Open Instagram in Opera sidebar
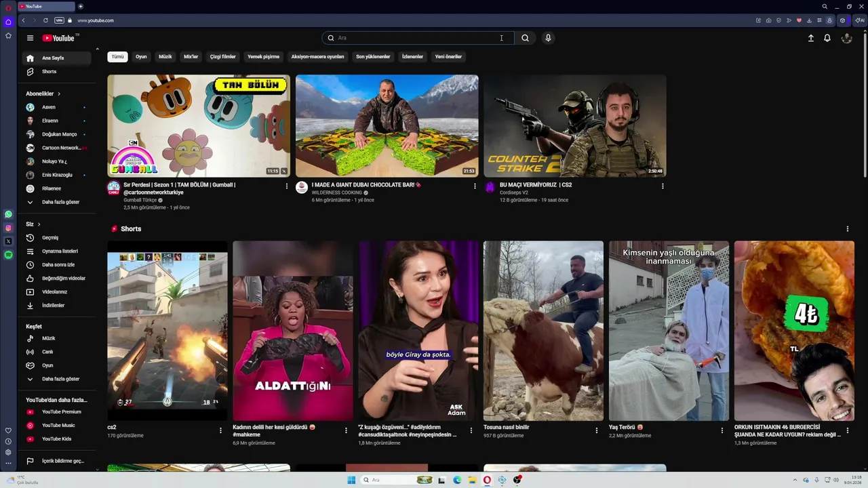The image size is (868, 488). pyautogui.click(x=8, y=228)
